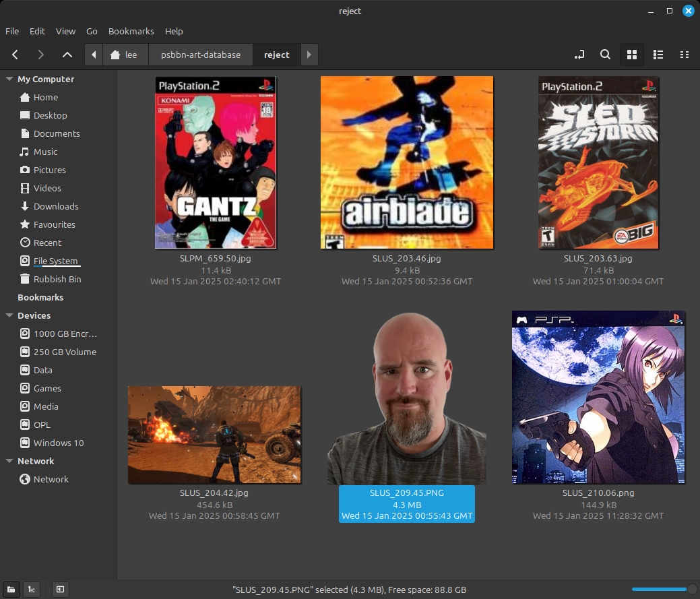The height and width of the screenshot is (599, 700).
Task: Navigate to psbbn-art-database in the path bar
Action: coord(200,55)
